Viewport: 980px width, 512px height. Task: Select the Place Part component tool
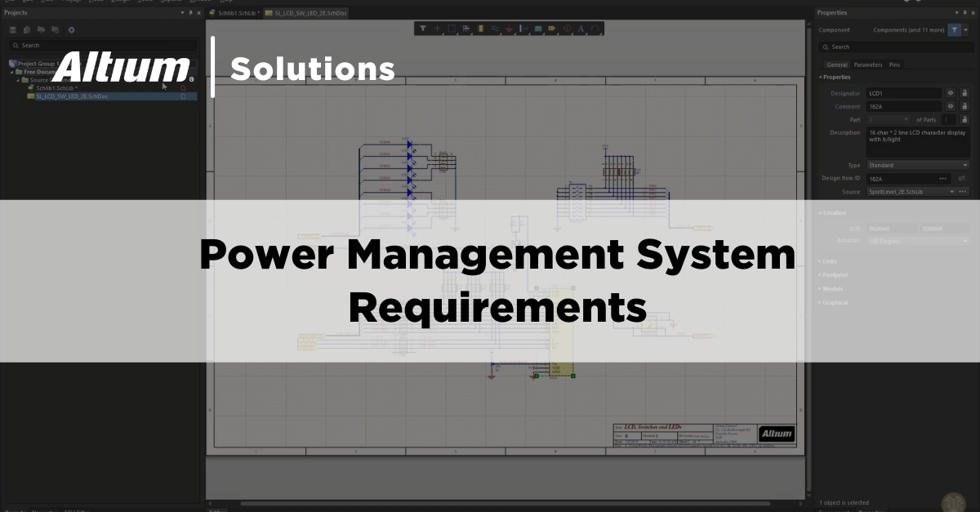click(x=481, y=29)
